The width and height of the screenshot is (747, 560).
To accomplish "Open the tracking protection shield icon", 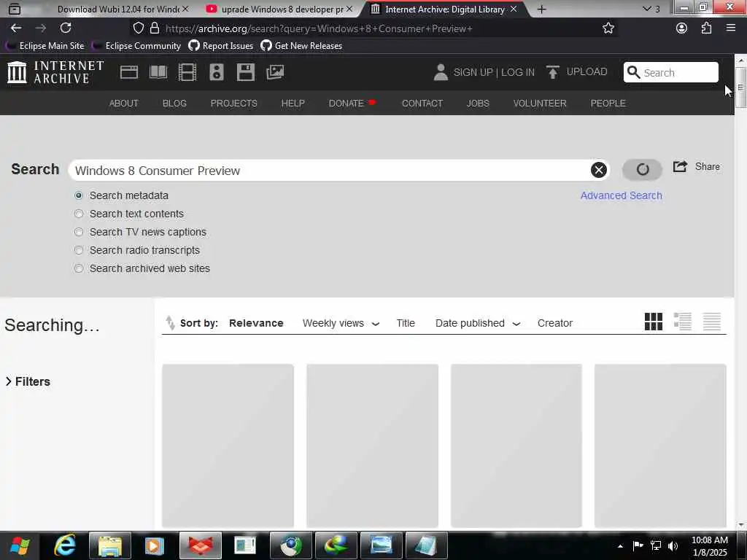I will 138,28.
